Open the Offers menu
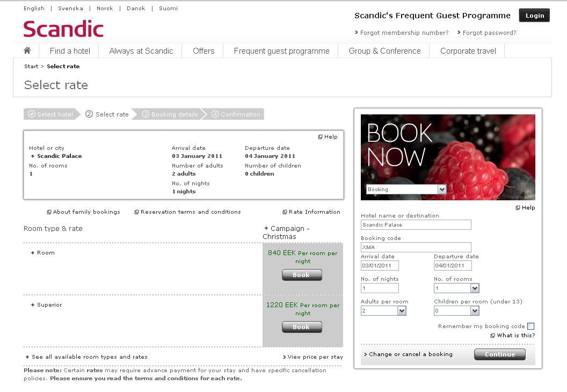Image resolution: width=567 pixels, height=392 pixels. click(x=203, y=51)
